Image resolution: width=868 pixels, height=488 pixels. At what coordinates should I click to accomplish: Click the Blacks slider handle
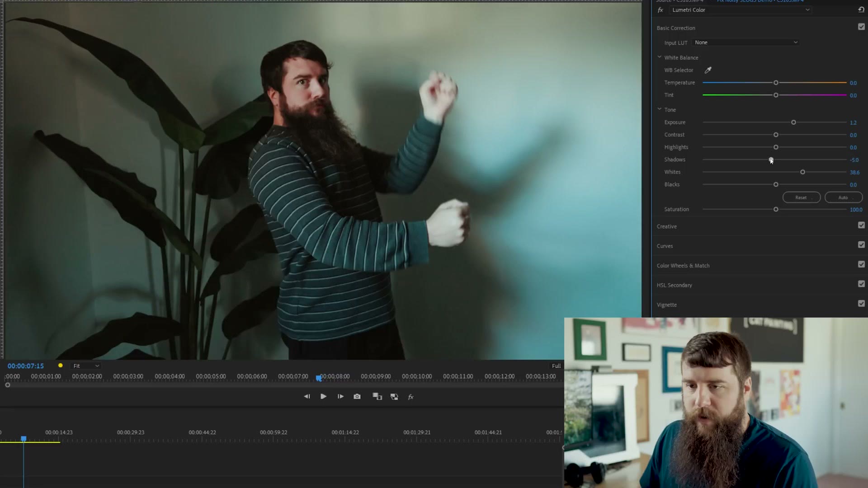(776, 185)
